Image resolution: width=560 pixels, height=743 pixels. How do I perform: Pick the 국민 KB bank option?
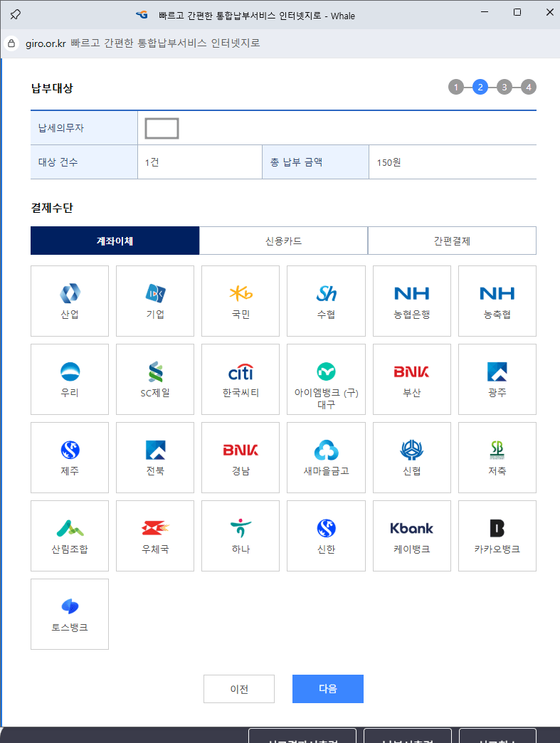coord(241,301)
